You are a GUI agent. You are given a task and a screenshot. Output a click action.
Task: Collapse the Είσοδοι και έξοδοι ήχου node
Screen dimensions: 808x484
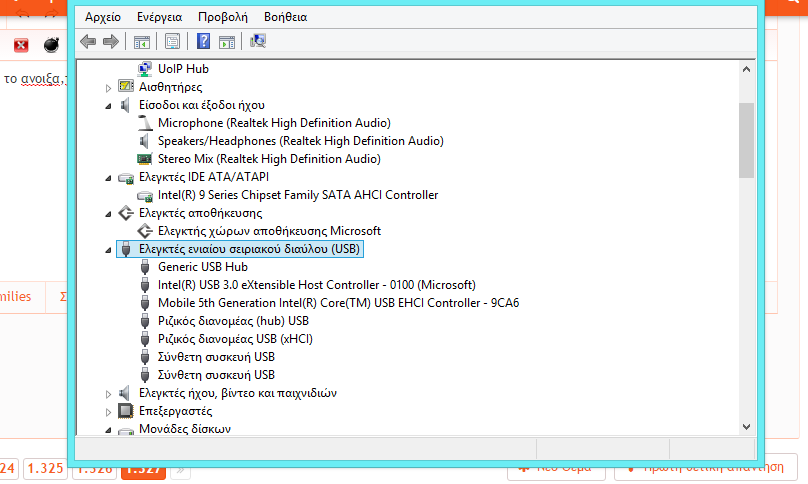coord(109,105)
